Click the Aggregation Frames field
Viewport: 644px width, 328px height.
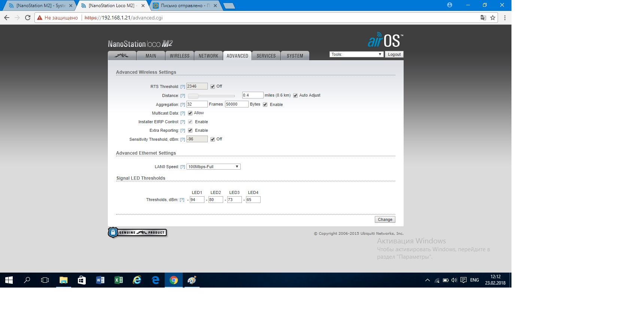coord(197,104)
